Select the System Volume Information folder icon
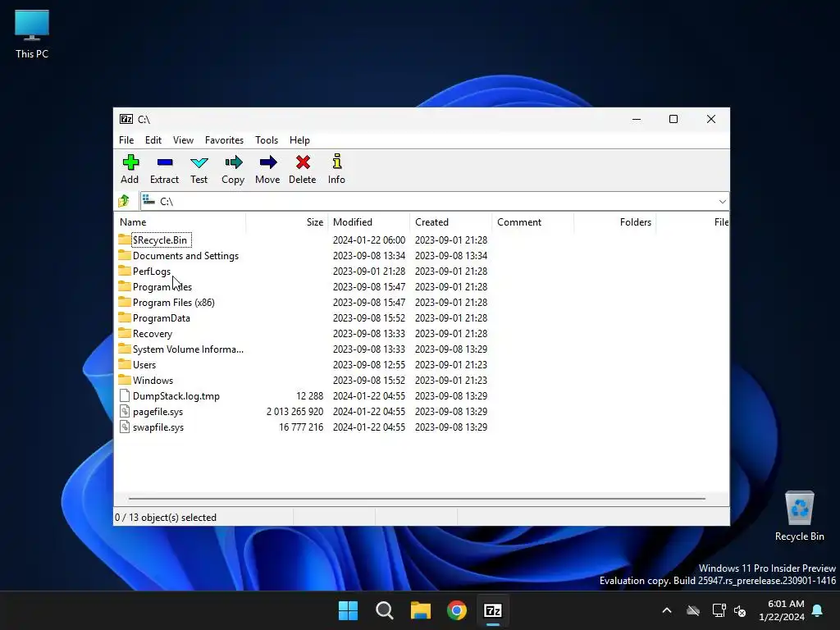840x630 pixels. point(125,348)
